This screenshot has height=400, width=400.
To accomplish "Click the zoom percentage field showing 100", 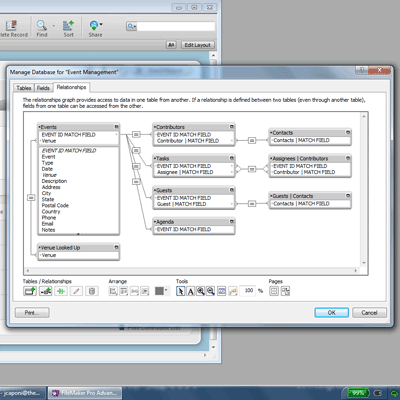I will [x=248, y=291].
